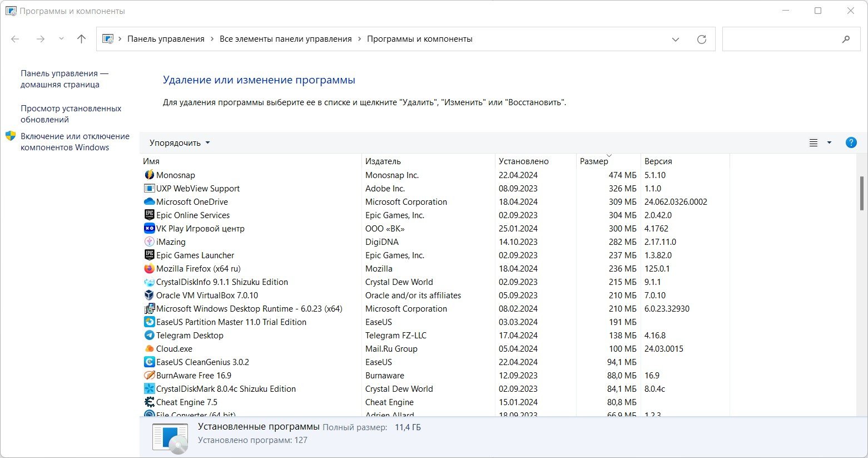The image size is (868, 458).
Task: Click the Epic Games Launcher icon
Action: point(149,255)
